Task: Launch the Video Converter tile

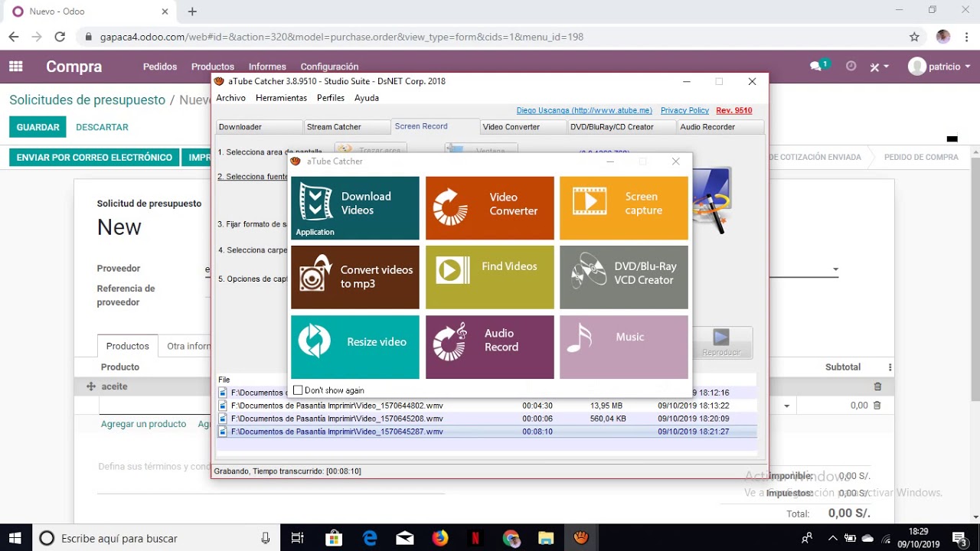Action: 490,208
